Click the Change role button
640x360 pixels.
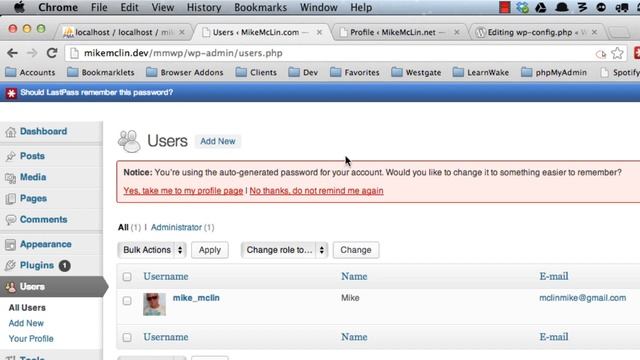point(356,250)
